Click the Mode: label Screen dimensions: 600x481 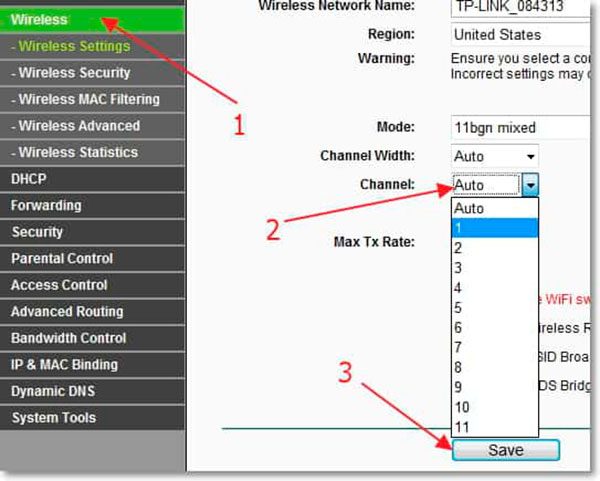[x=396, y=127]
